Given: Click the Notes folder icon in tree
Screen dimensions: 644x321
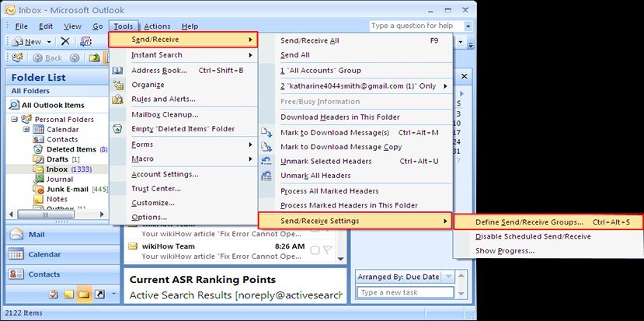Looking at the screenshot, I should pos(39,199).
